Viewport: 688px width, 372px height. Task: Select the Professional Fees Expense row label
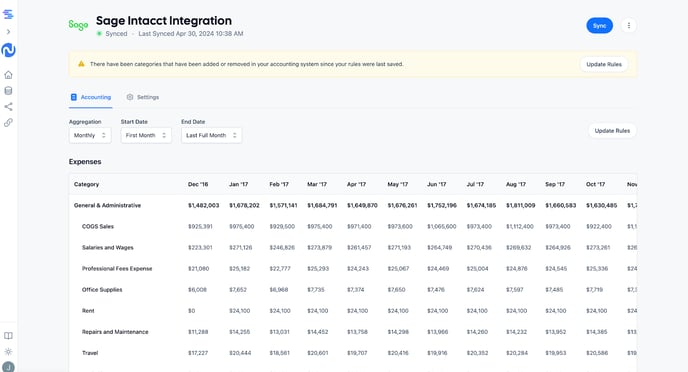[x=117, y=268]
